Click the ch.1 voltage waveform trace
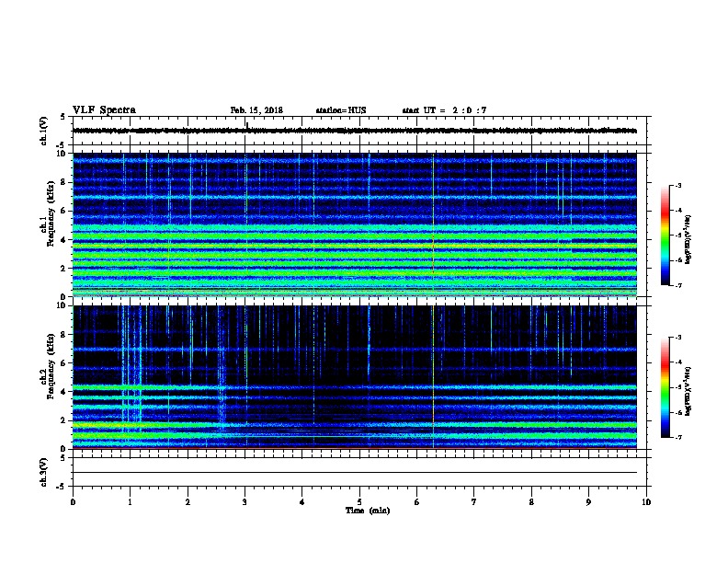This screenshot has height=563, width=728. (354, 131)
